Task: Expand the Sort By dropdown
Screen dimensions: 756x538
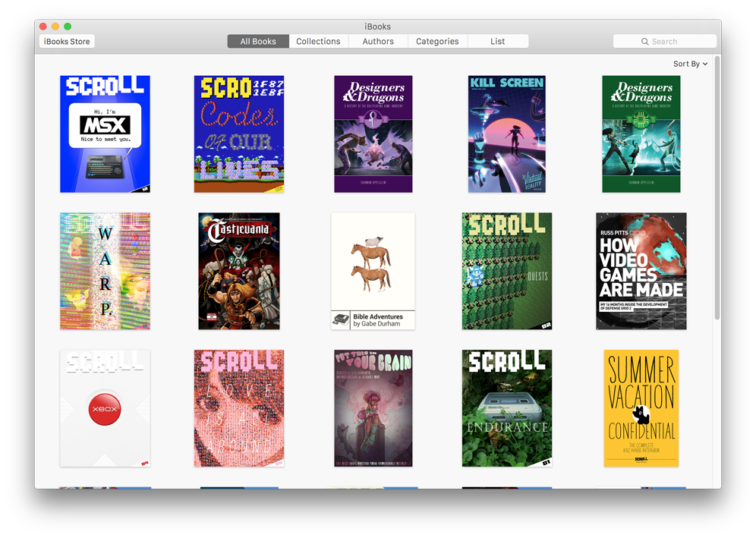Action: [690, 64]
